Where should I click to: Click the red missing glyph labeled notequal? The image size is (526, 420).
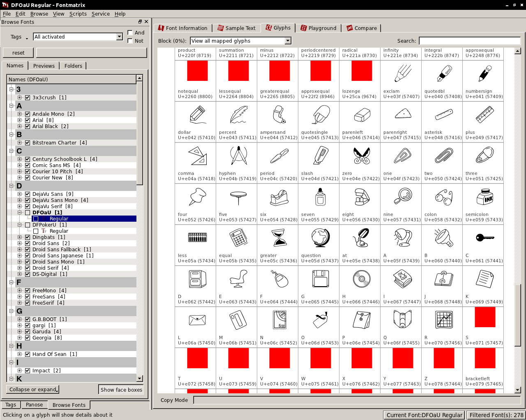coord(197,71)
